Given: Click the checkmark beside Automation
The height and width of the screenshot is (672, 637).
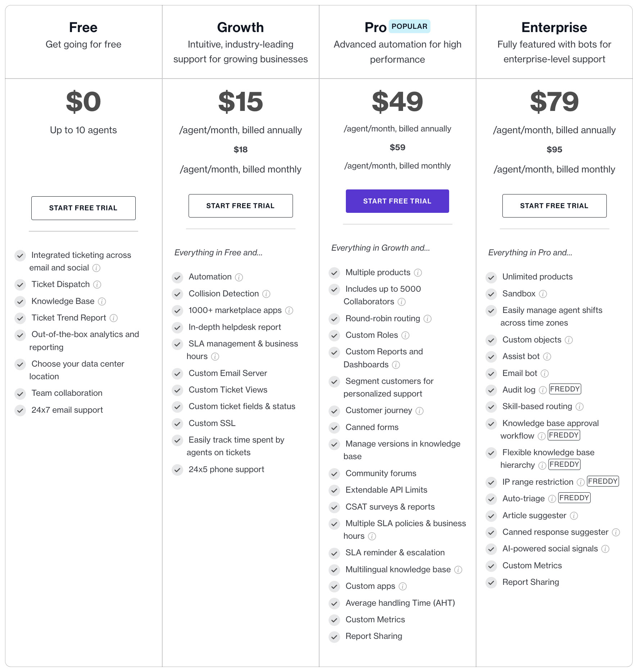Looking at the screenshot, I should tap(177, 277).
